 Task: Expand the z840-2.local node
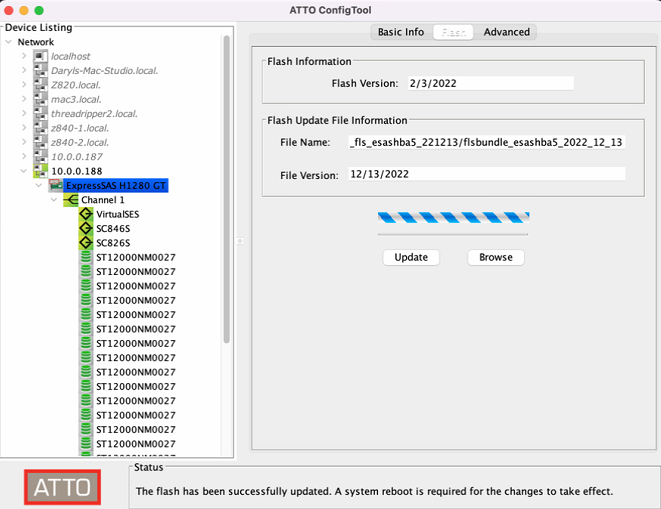pyautogui.click(x=24, y=142)
